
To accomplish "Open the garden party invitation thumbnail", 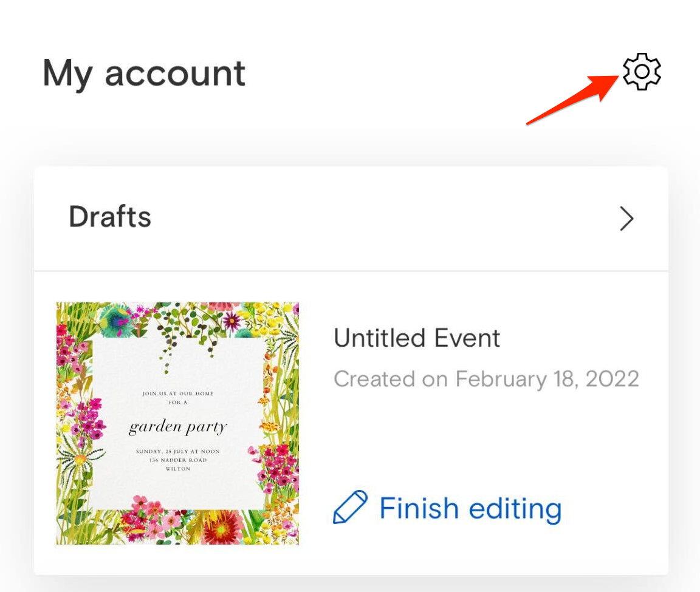I will (177, 423).
